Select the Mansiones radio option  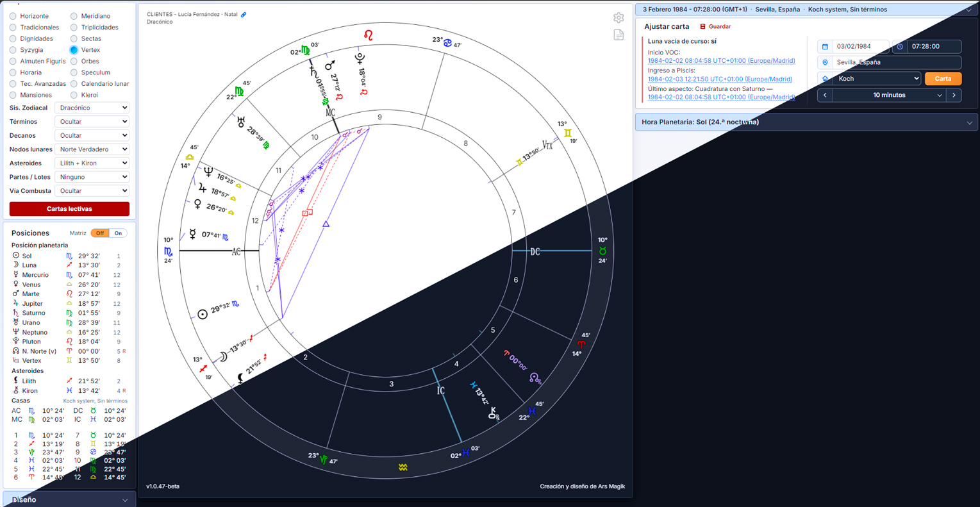(13, 95)
